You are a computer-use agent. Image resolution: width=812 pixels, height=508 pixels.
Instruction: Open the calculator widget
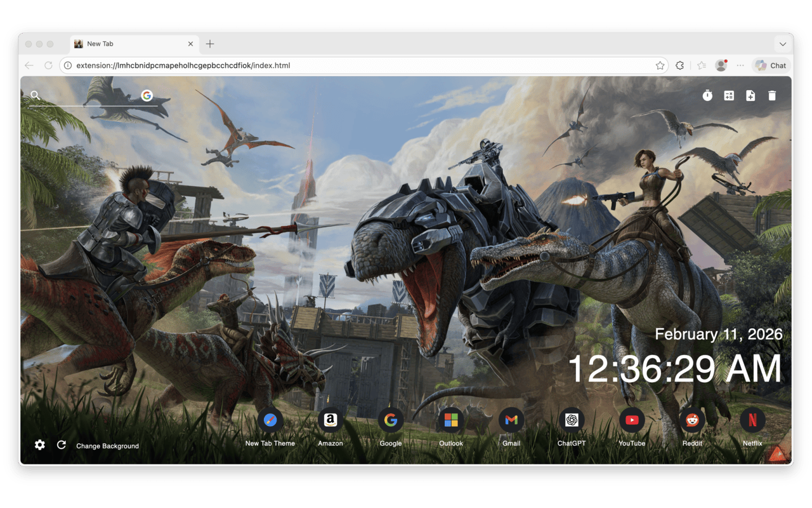(x=729, y=95)
